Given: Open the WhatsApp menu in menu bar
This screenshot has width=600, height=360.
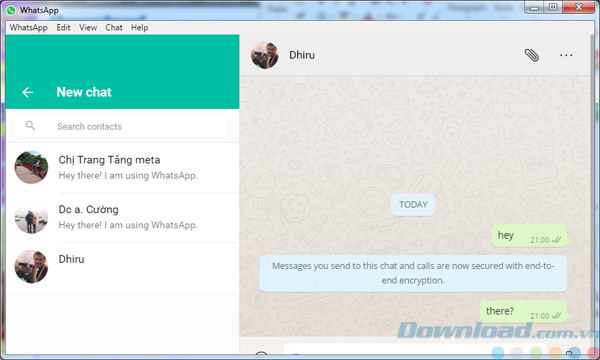Looking at the screenshot, I should tap(29, 28).
